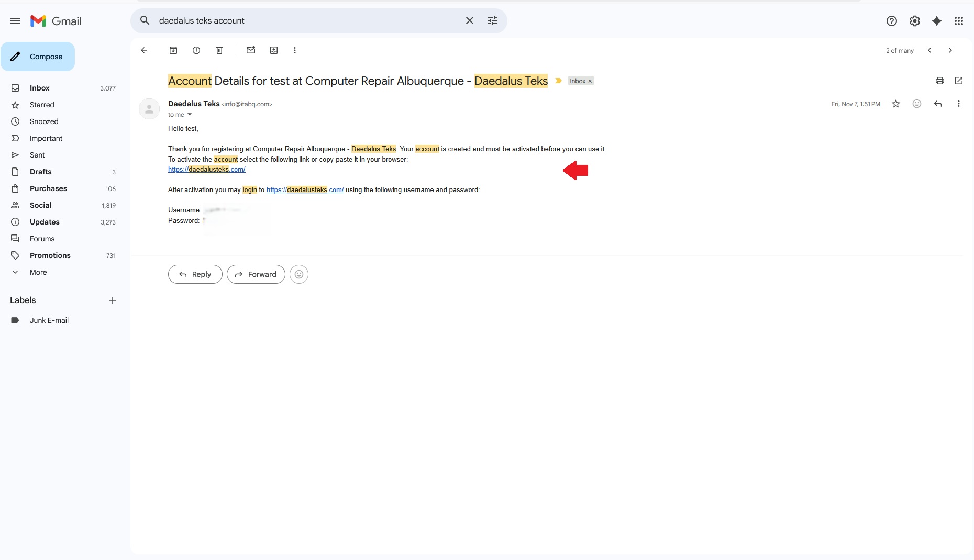
Task: Open the main menu hamburger icon
Action: (x=15, y=21)
